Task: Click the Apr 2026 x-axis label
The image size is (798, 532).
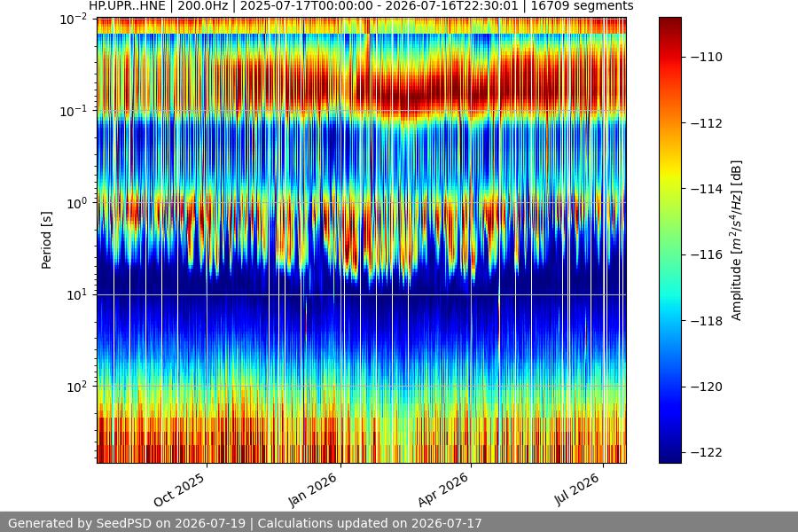Action: coord(442,489)
